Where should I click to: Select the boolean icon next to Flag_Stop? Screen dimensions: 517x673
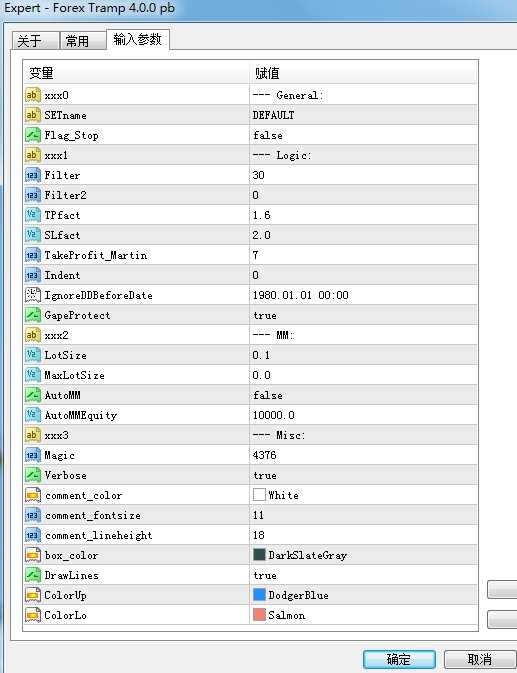[x=33, y=135]
